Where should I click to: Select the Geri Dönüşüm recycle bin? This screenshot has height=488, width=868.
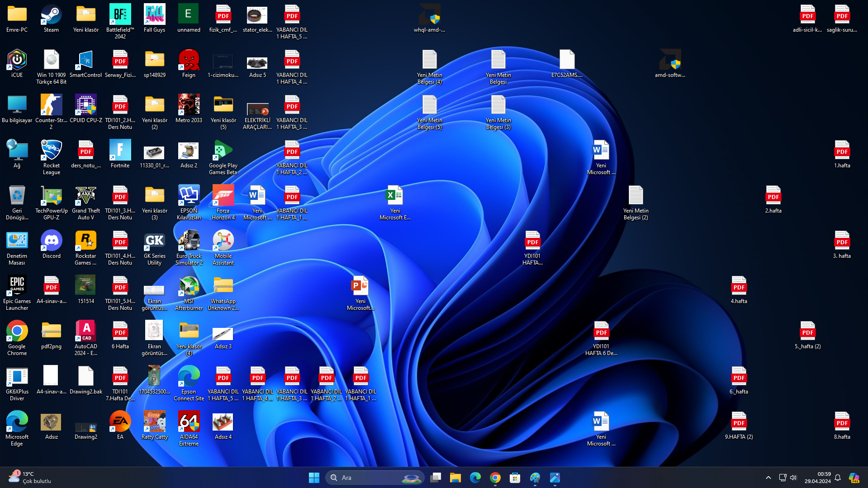(17, 196)
